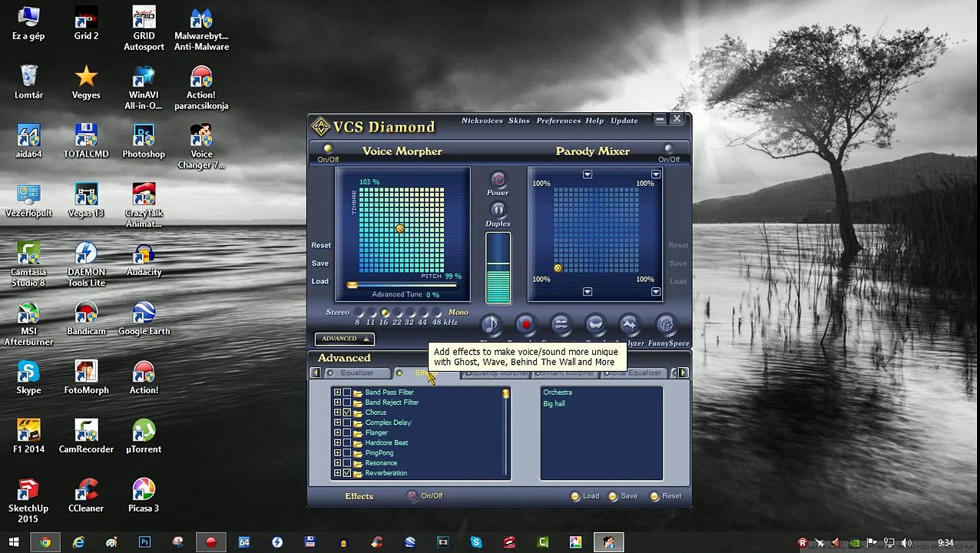
Task: Click effects list scrollbar thumb
Action: point(505,394)
